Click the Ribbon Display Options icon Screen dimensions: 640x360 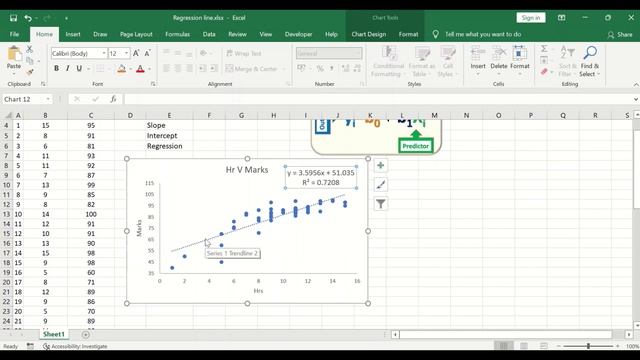pos(562,18)
